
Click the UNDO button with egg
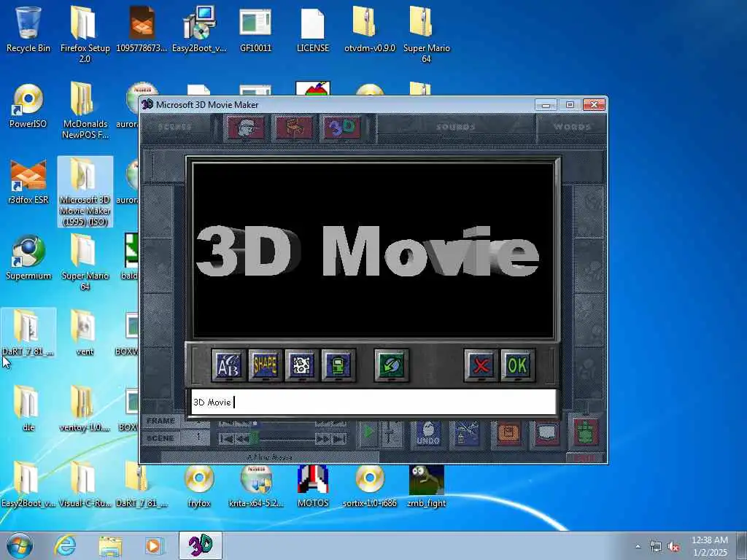pos(427,433)
